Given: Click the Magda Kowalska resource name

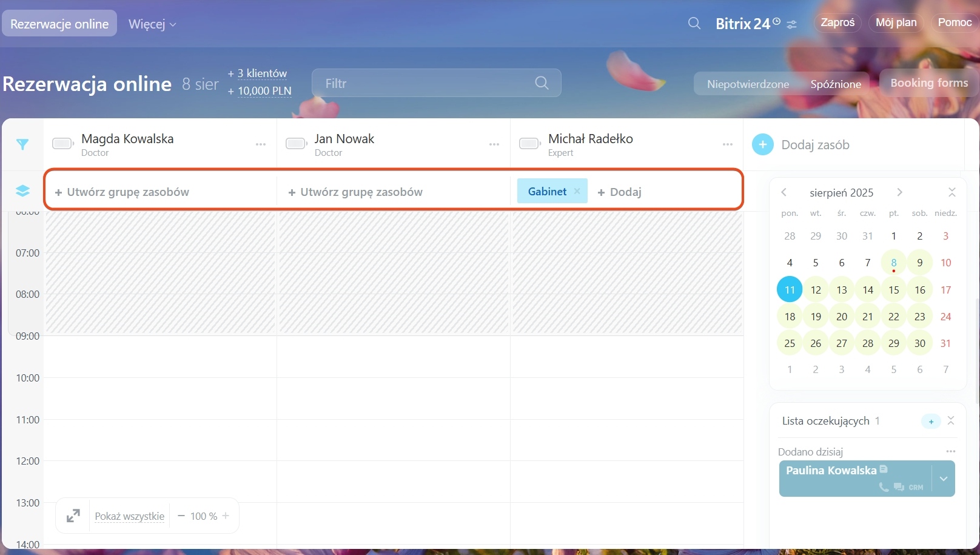Looking at the screenshot, I should [x=127, y=139].
